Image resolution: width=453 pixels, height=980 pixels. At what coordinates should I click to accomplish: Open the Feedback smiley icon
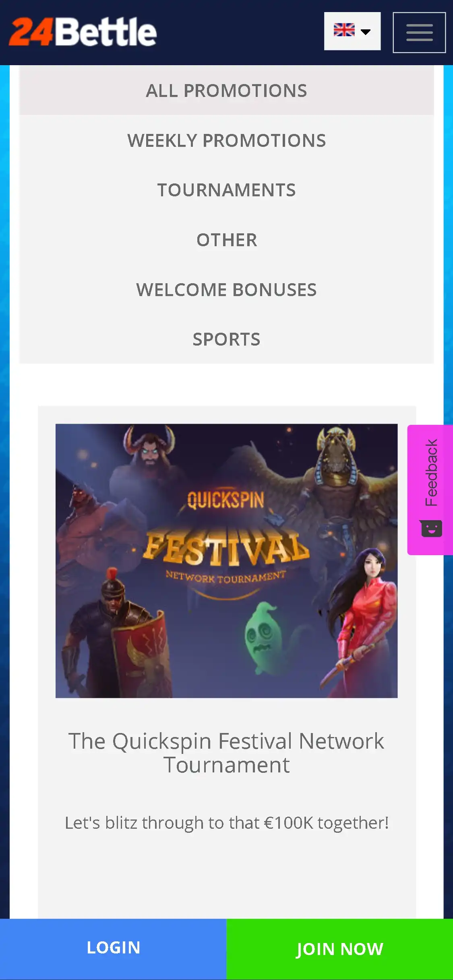click(x=431, y=528)
